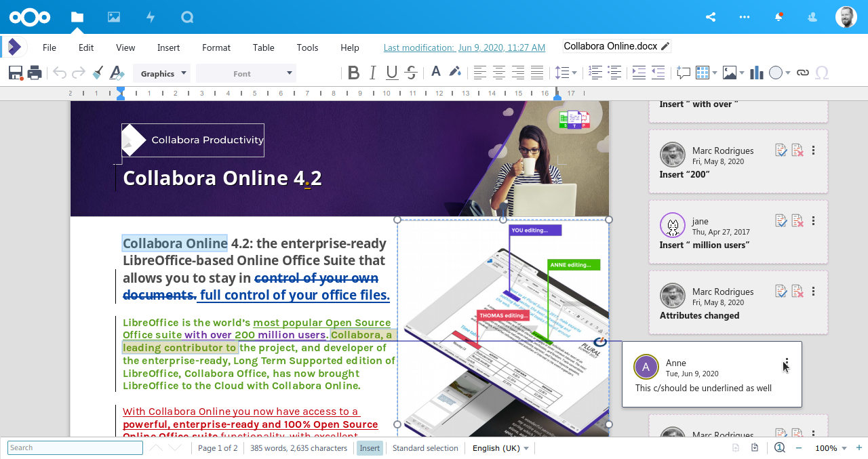868x459 pixels.
Task: Insert a comment using toolbar icon
Action: [684, 73]
